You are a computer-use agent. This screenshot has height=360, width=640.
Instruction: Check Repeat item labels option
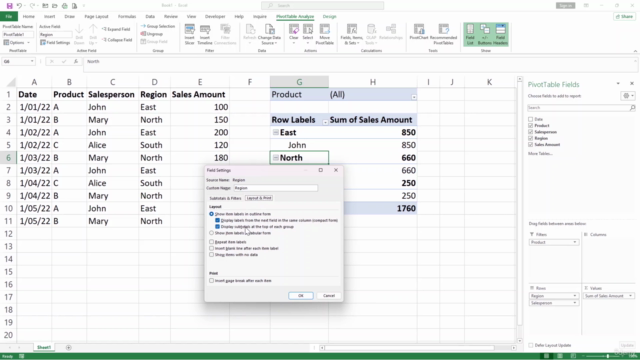tap(211, 242)
